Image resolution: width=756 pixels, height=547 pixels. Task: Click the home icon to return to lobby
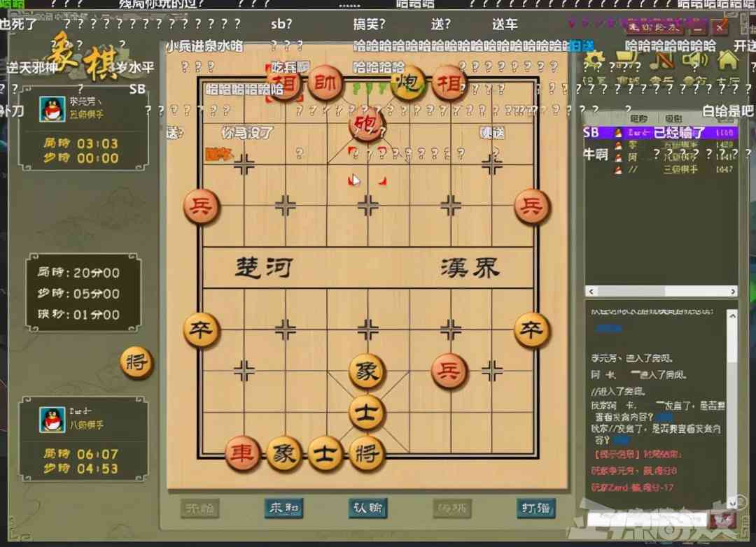pyautogui.click(x=727, y=59)
